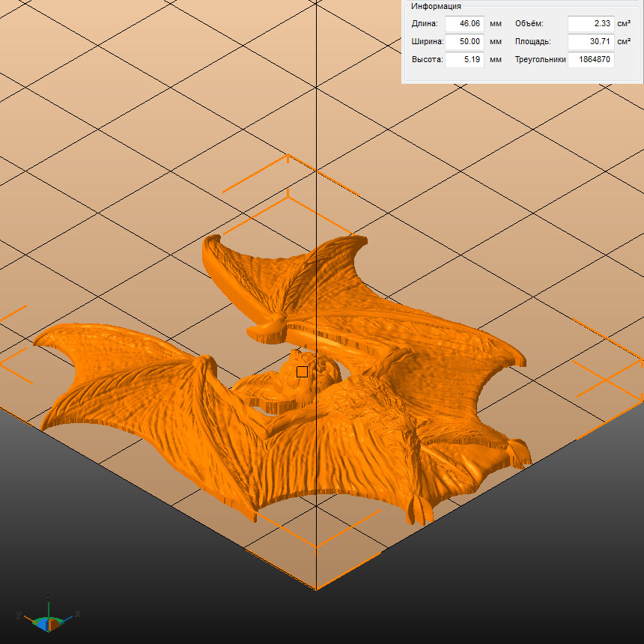Click the Z axis label on gizmo
Screen dimensions: 644x644
click(49, 596)
